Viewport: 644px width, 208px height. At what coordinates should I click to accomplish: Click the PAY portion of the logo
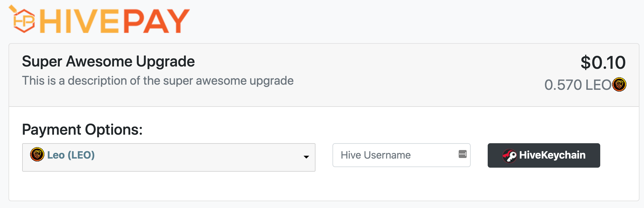click(x=157, y=21)
